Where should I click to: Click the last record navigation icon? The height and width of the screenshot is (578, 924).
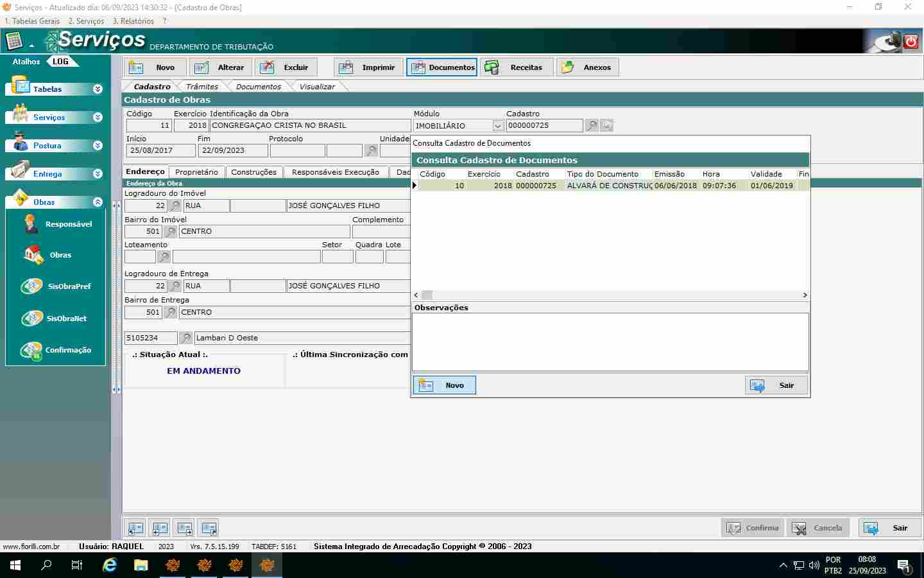pyautogui.click(x=209, y=529)
